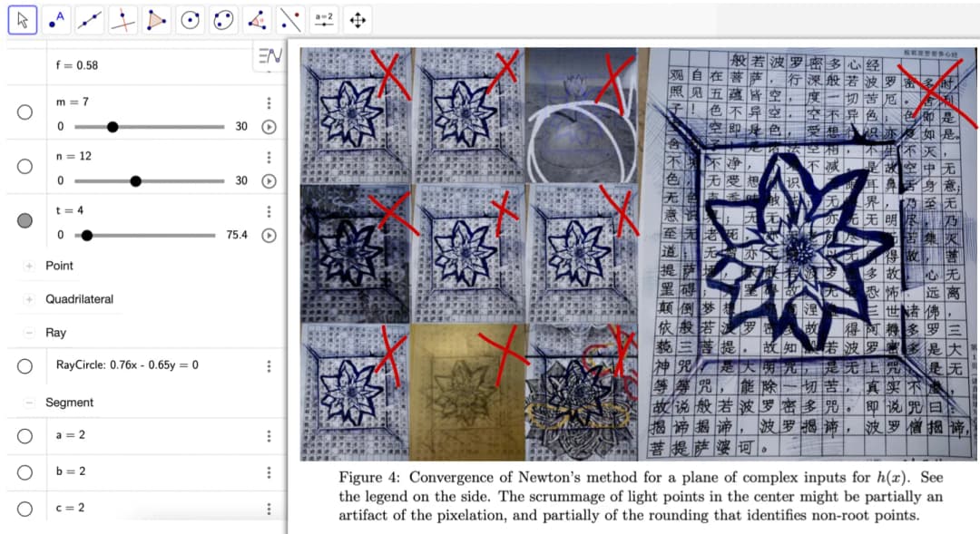Toggle visibility of slider n
The width and height of the screenshot is (980, 534).
click(25, 166)
